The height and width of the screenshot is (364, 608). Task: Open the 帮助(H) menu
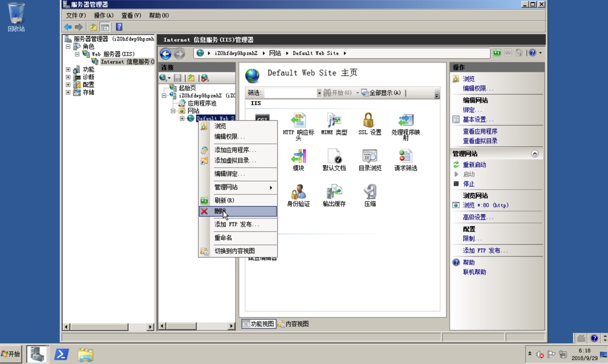[159, 15]
